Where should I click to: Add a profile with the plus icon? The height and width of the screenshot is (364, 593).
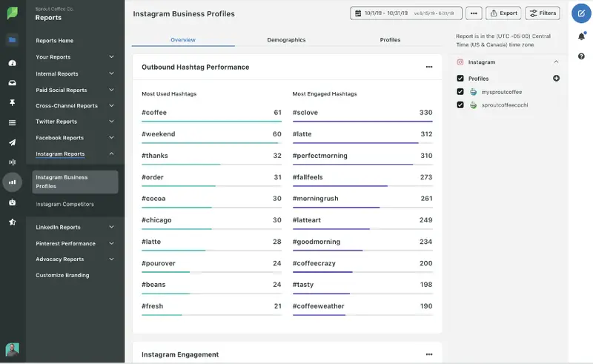tap(556, 79)
